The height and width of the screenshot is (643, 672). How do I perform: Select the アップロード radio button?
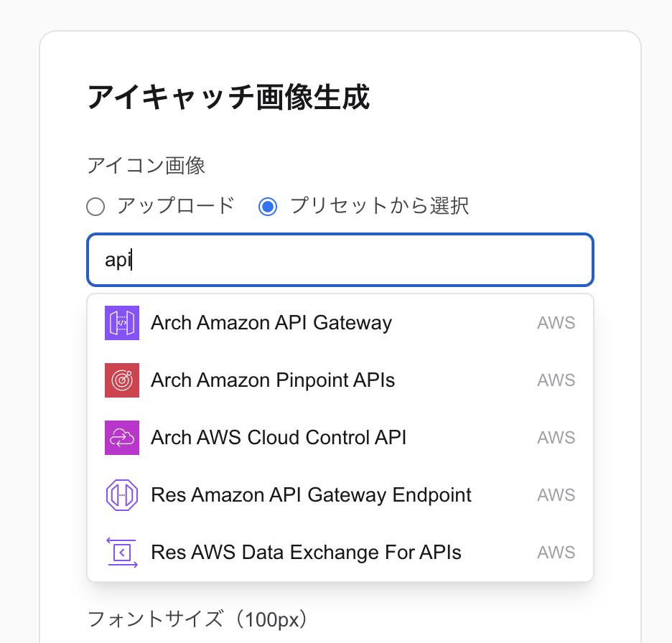point(95,207)
